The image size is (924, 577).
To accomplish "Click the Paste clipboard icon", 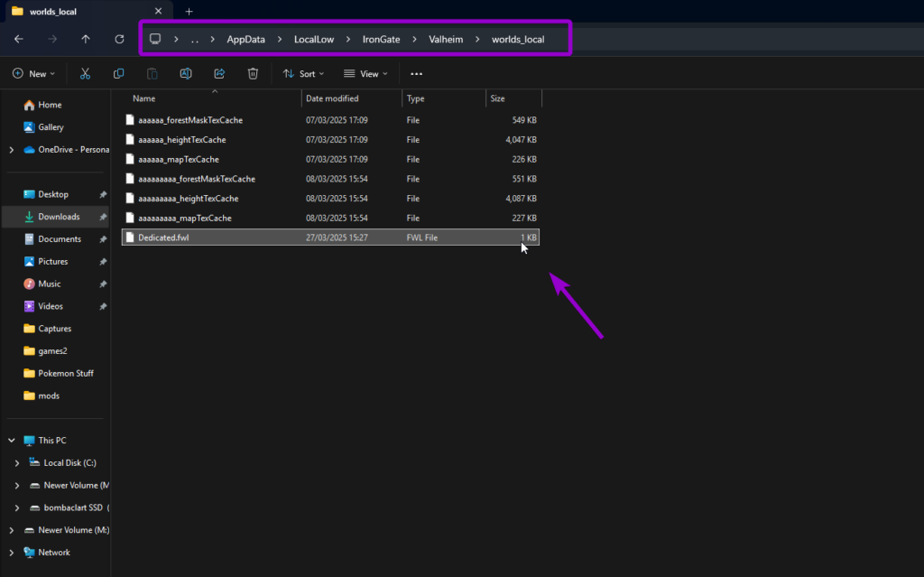I will (152, 74).
